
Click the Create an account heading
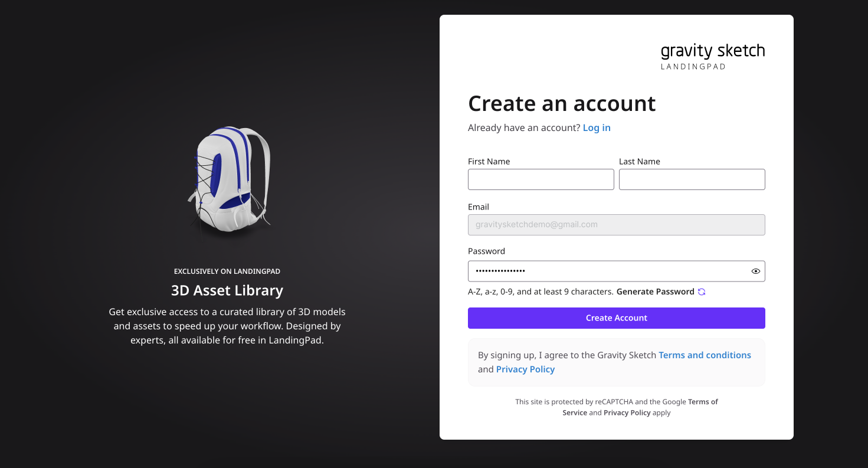tap(562, 103)
